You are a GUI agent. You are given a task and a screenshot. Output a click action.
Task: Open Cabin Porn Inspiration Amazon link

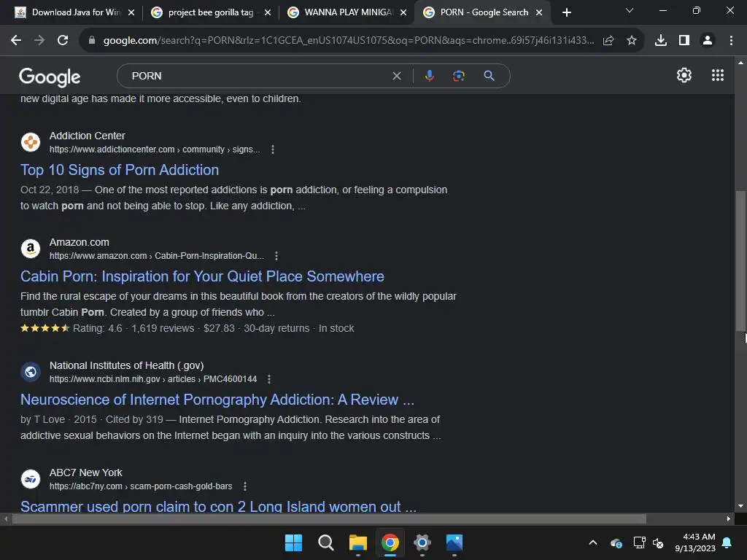pos(202,276)
